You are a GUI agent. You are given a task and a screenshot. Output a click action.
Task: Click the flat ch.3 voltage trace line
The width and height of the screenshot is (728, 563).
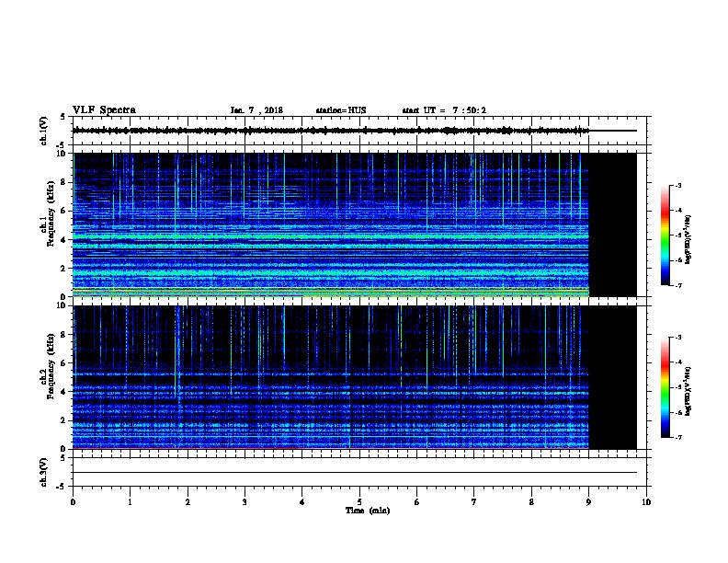[354, 473]
